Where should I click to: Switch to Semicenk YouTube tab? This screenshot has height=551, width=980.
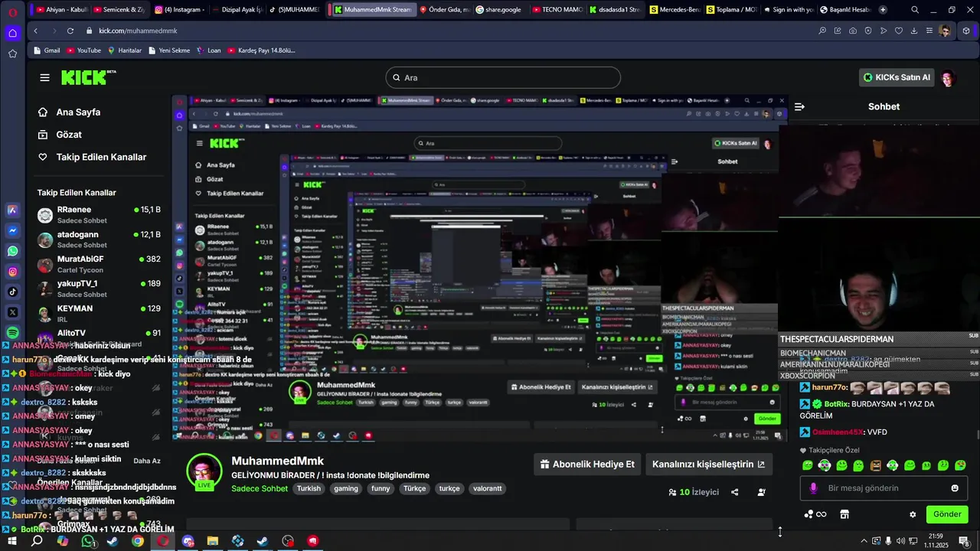click(x=119, y=10)
